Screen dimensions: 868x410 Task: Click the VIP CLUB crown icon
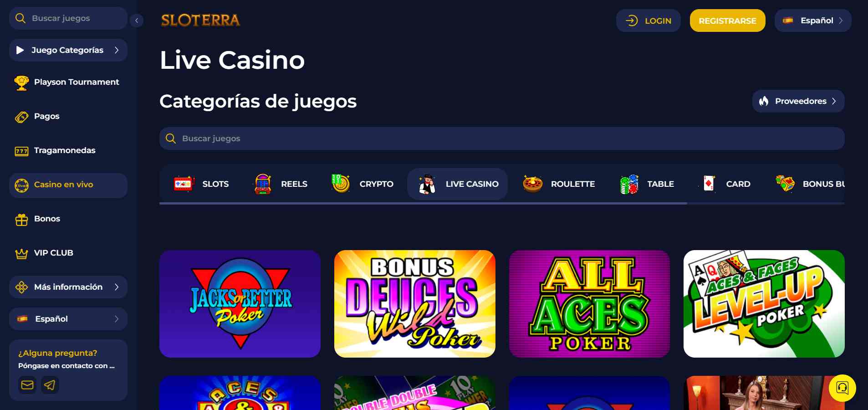pyautogui.click(x=21, y=253)
